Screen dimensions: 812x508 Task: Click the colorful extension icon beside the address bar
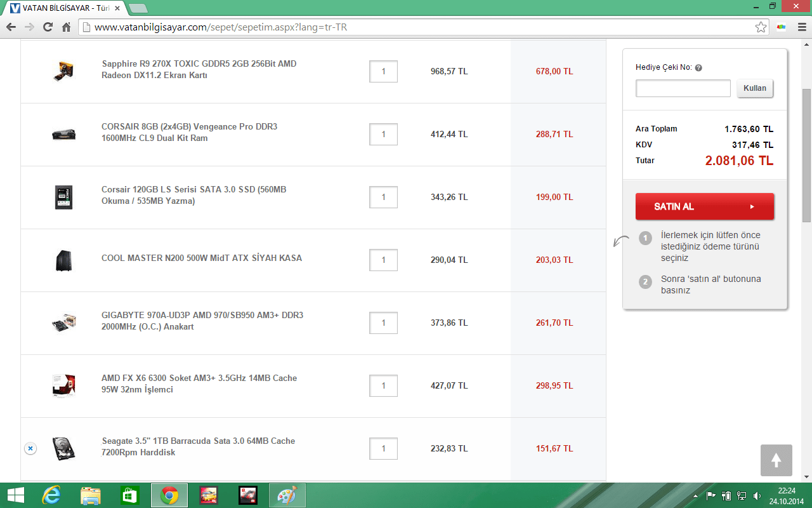point(782,27)
